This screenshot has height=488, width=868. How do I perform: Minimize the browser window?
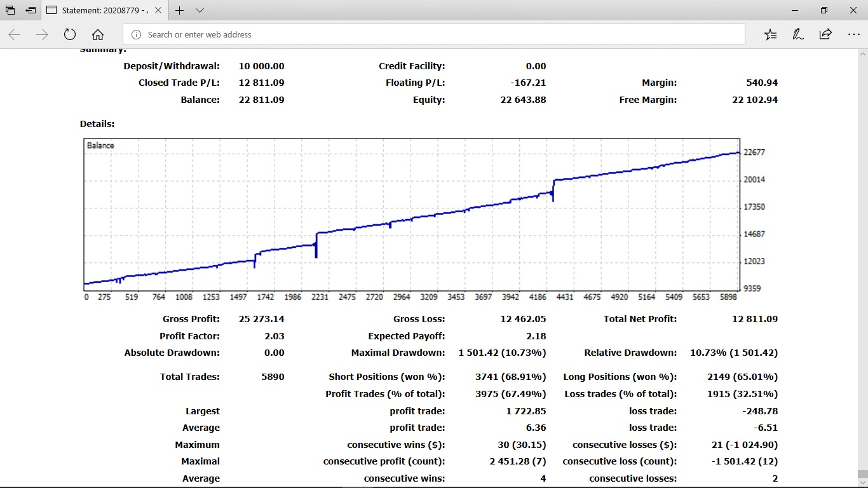795,11
